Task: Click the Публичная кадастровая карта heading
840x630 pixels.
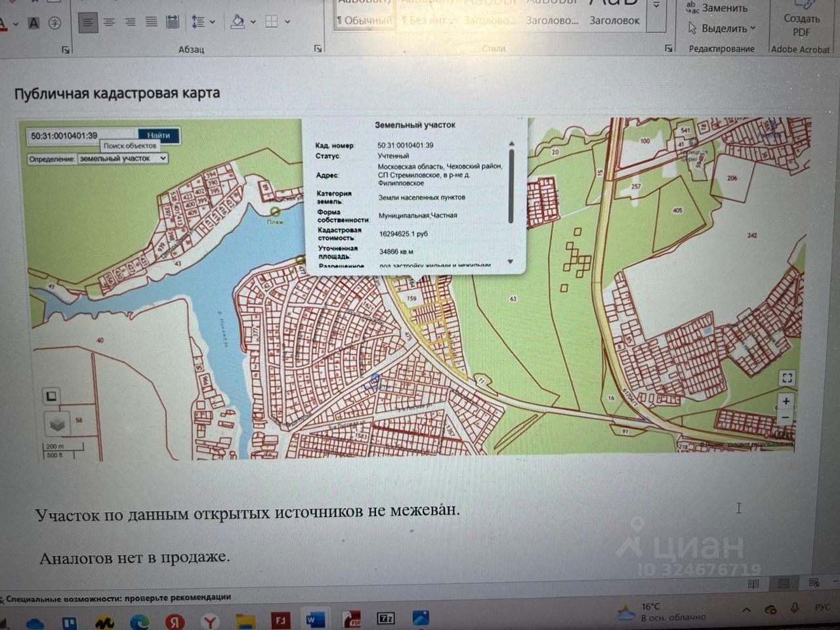Action: (x=117, y=93)
